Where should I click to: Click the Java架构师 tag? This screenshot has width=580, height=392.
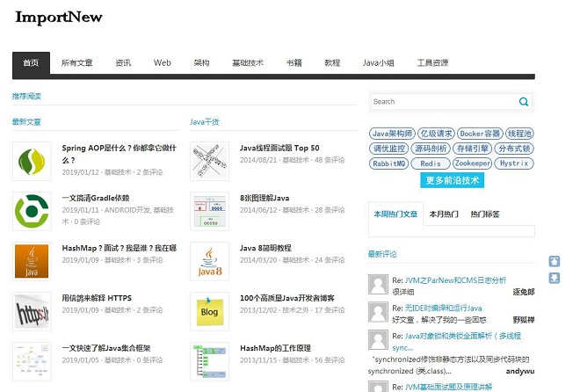point(393,134)
